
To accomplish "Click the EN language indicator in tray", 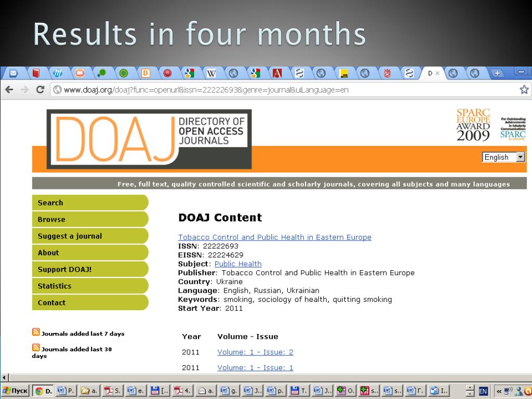I will pyautogui.click(x=483, y=391).
